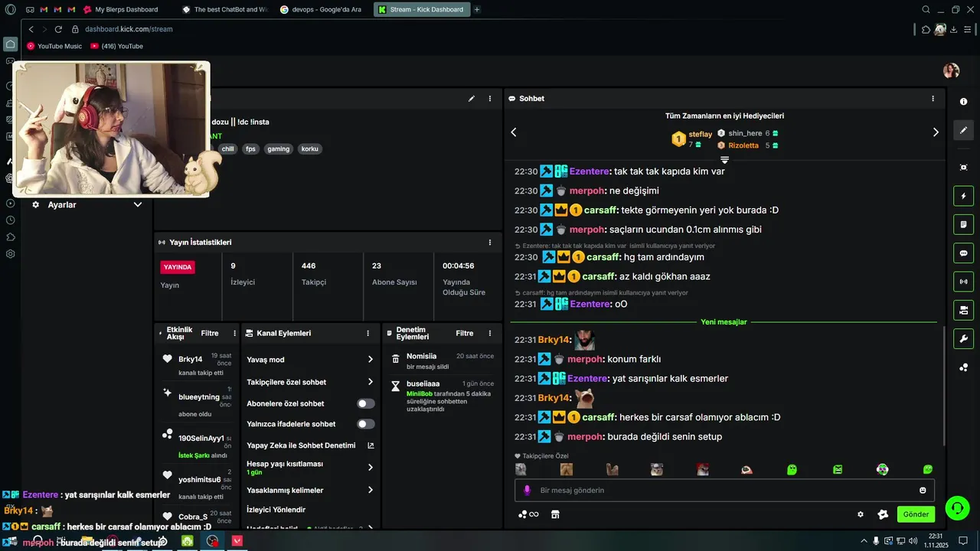Go to previous leaderboard with left arrow
This screenshot has width=980, height=551.
[514, 132]
